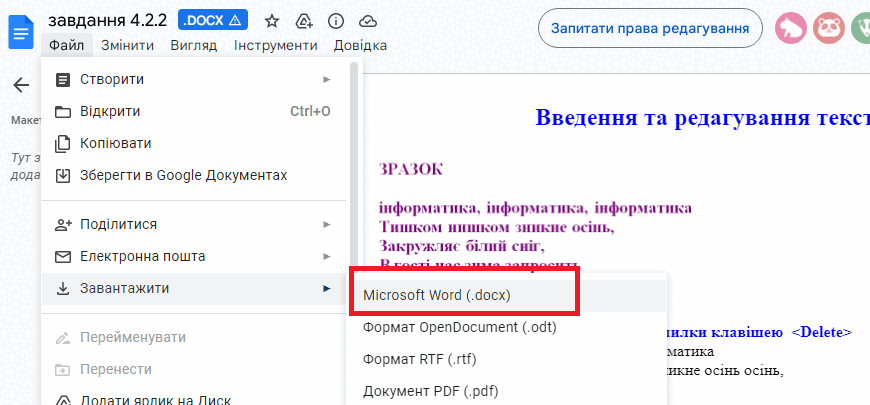Choose Електронна пошта menu entry
This screenshot has height=405, width=870.
tap(194, 257)
